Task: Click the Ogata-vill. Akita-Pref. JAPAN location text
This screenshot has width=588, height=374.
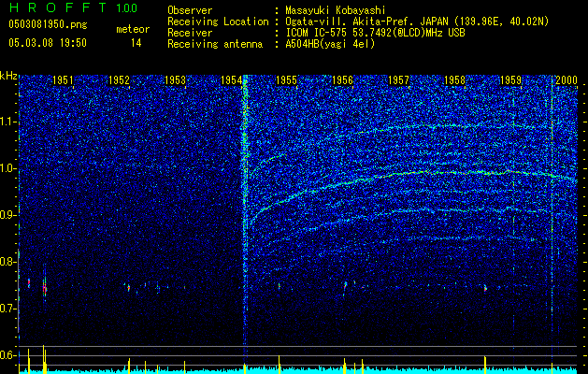Action: click(x=417, y=22)
